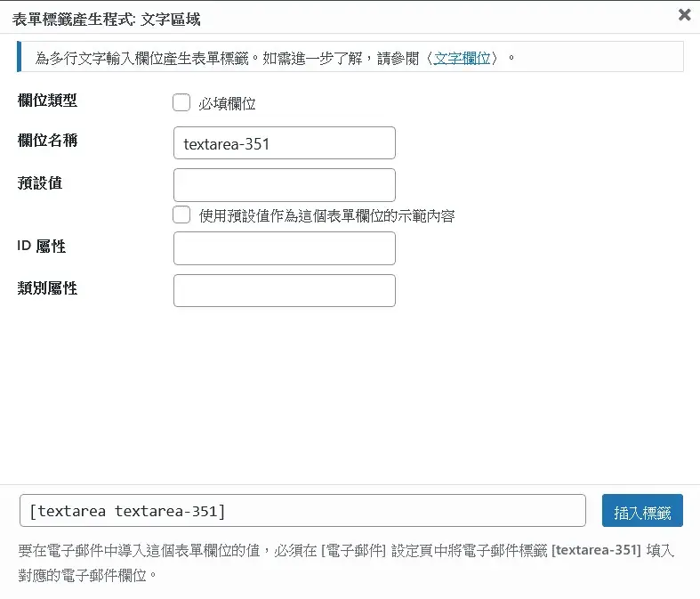Check the 必填欄位 checkbox
The width and height of the screenshot is (700, 599).
[x=181, y=102]
